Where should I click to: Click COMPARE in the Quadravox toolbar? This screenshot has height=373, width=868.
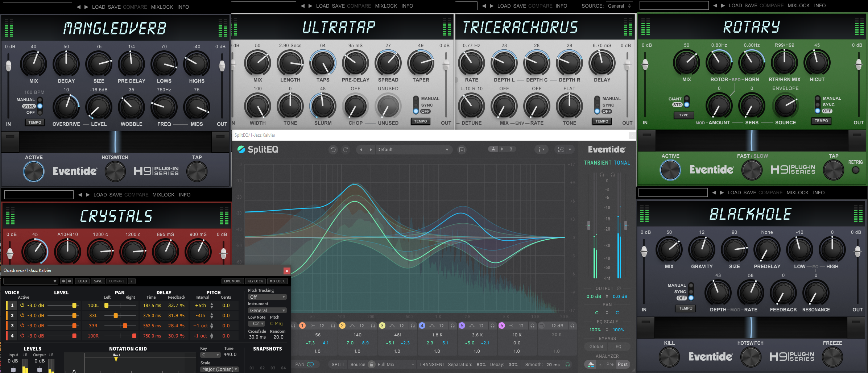tap(116, 281)
